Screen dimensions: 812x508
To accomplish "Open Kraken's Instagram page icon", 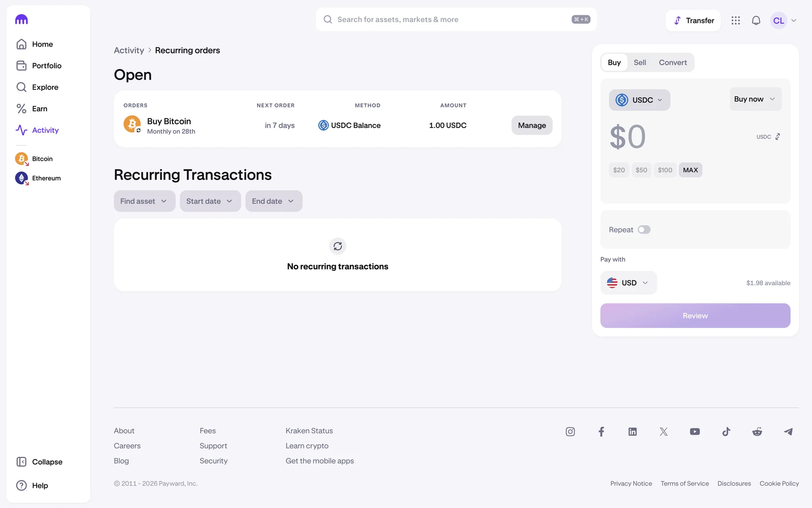I will click(x=570, y=431).
